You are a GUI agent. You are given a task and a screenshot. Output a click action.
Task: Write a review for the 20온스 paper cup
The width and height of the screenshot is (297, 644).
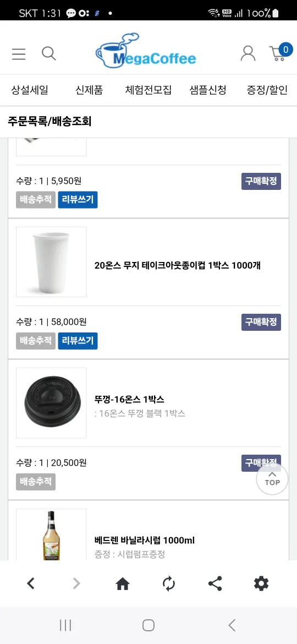coord(78,341)
